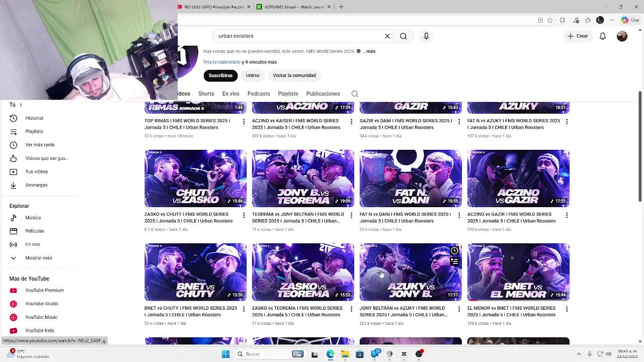Open options menu for BNET vs CHUTY video
The image size is (644, 362).
[x=244, y=309]
